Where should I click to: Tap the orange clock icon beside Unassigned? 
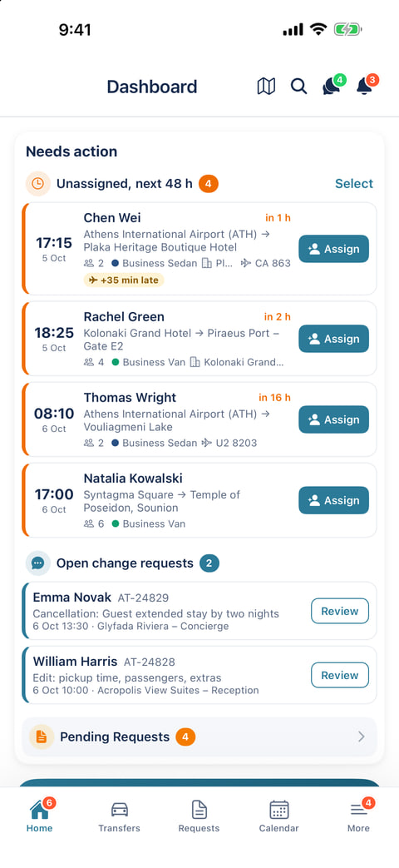(37, 184)
